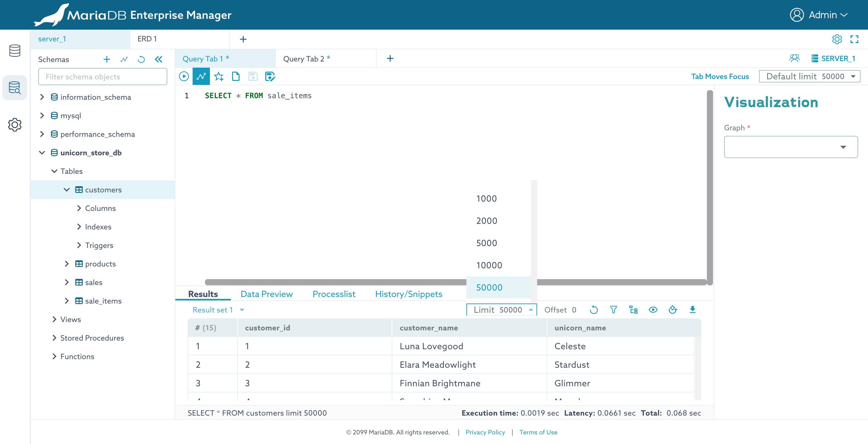Click the new file icon in toolbar
Image resolution: width=868 pixels, height=444 pixels.
[236, 77]
